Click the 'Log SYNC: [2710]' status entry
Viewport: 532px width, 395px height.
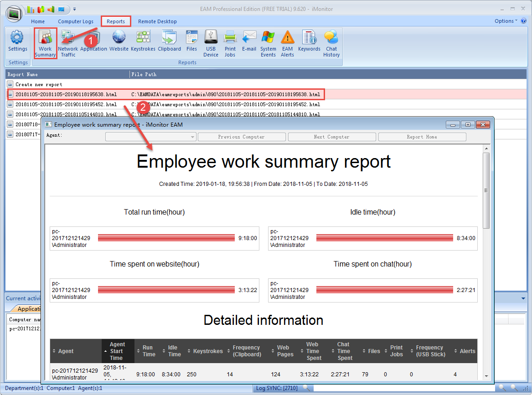[x=277, y=388]
